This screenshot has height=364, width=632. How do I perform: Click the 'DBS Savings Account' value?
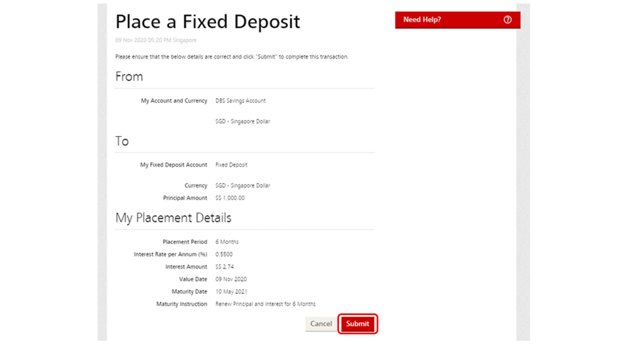click(x=241, y=101)
